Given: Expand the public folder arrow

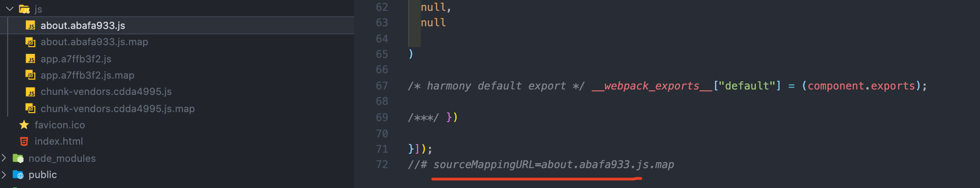Looking at the screenshot, I should pos(4,174).
